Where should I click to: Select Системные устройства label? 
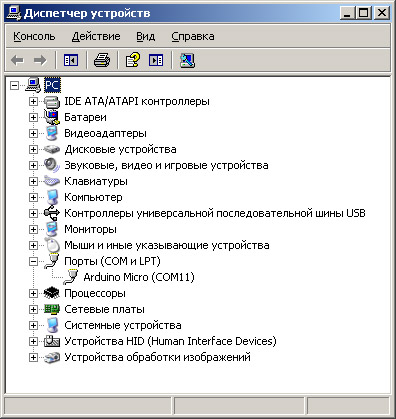coord(123,325)
